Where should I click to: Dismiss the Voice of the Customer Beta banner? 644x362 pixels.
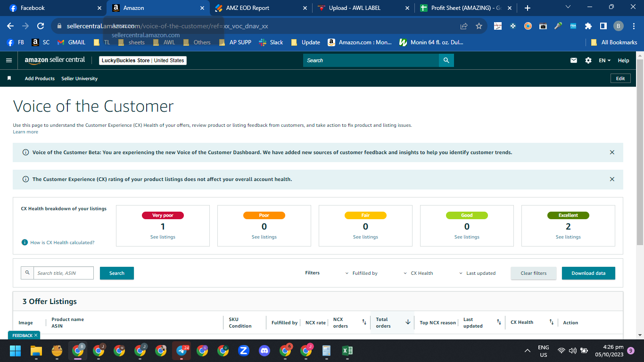[612, 152]
